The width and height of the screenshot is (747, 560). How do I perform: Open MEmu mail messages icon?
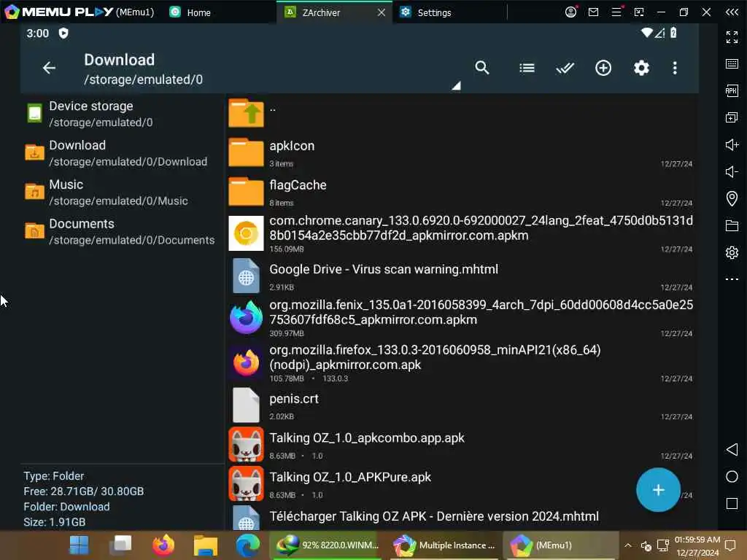pos(593,12)
